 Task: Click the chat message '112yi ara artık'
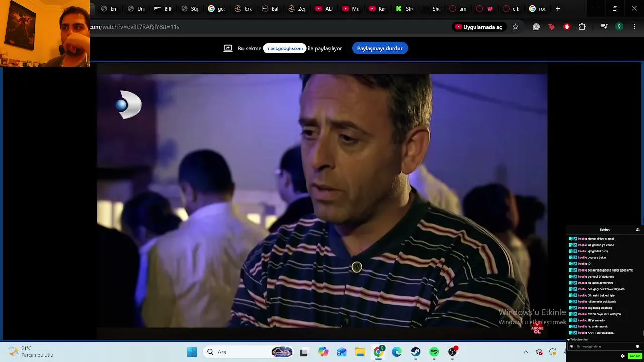click(596, 320)
